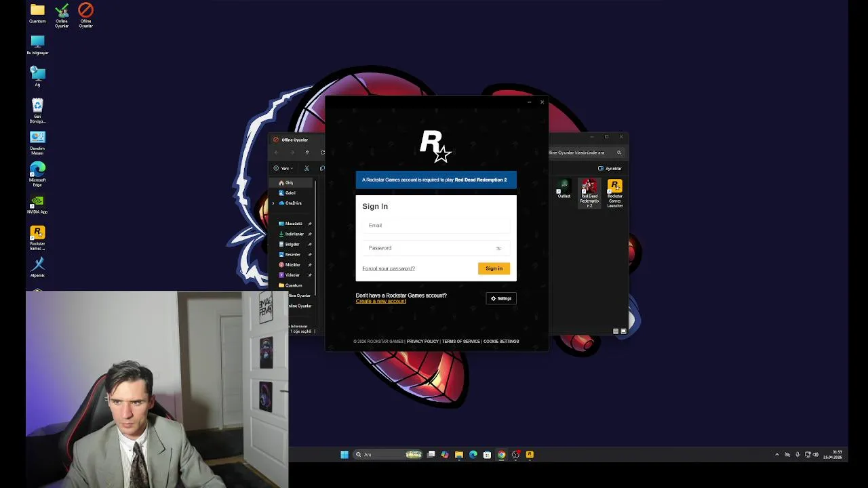Open Quantum folder on the desktop
This screenshot has height=488, width=868.
click(x=37, y=13)
